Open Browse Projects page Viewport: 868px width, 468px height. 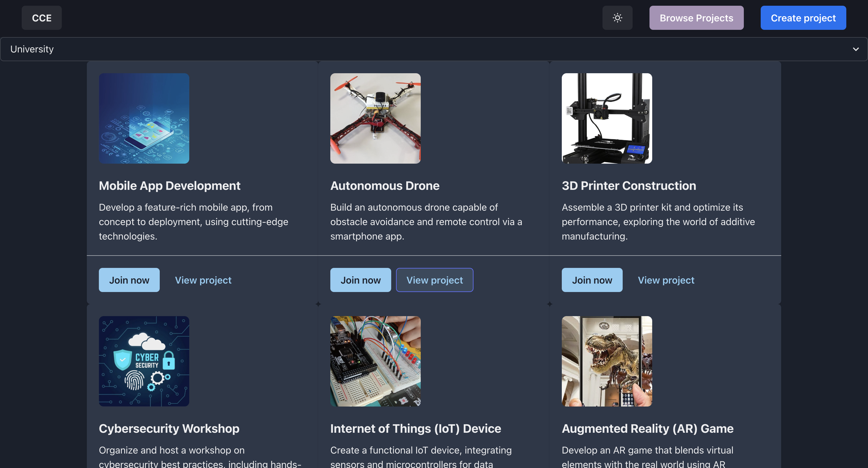click(696, 18)
